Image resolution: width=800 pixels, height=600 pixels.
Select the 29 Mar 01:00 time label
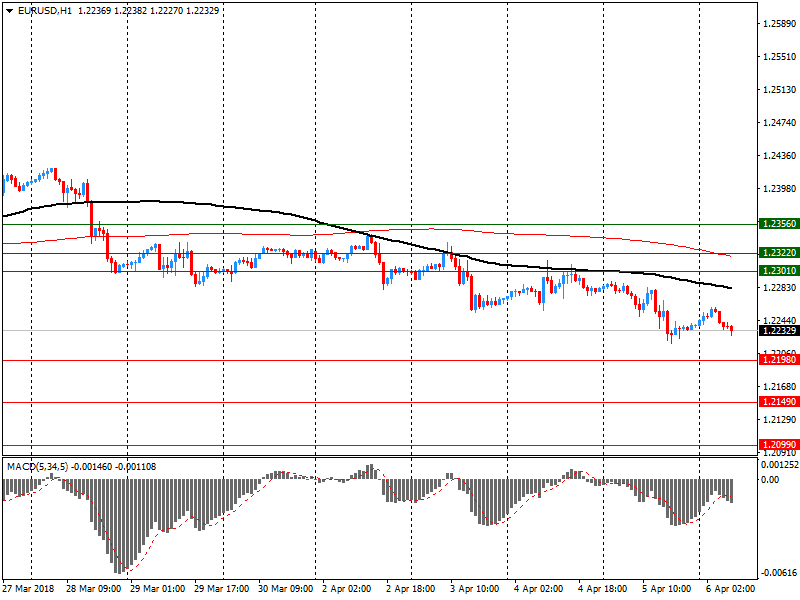[158, 588]
